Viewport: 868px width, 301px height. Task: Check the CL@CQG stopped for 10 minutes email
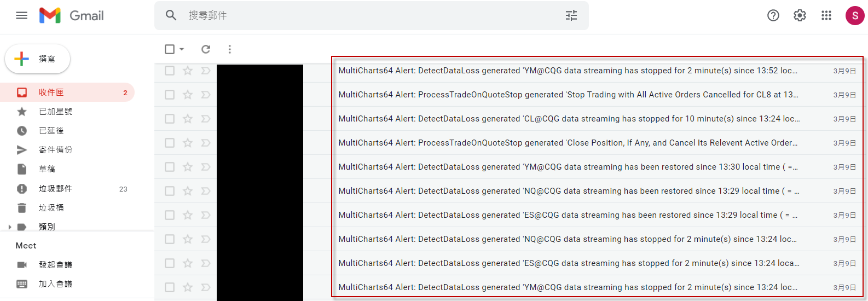pyautogui.click(x=170, y=119)
